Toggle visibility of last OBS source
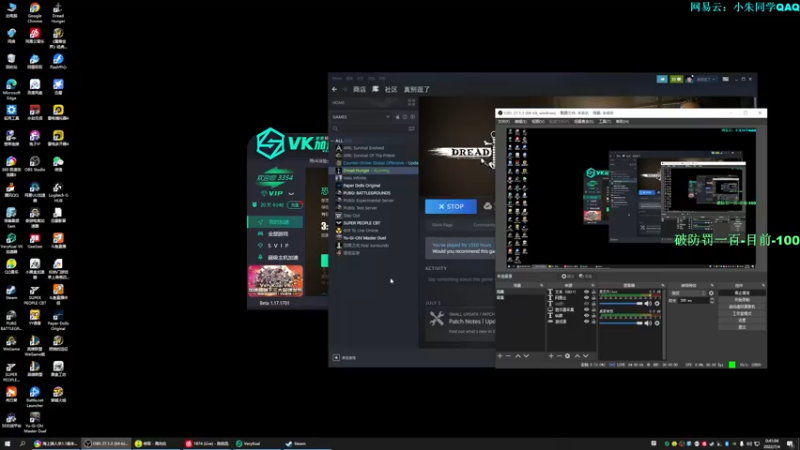This screenshot has width=800, height=450. tap(586, 321)
